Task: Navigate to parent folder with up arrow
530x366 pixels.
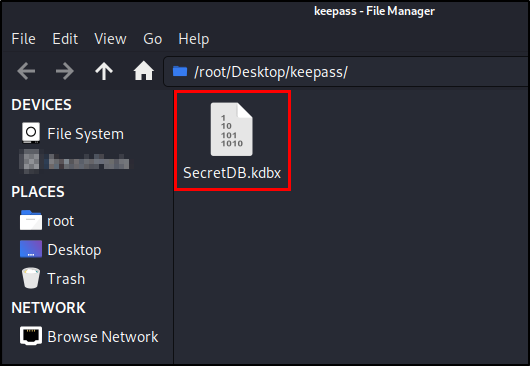Action: point(104,71)
